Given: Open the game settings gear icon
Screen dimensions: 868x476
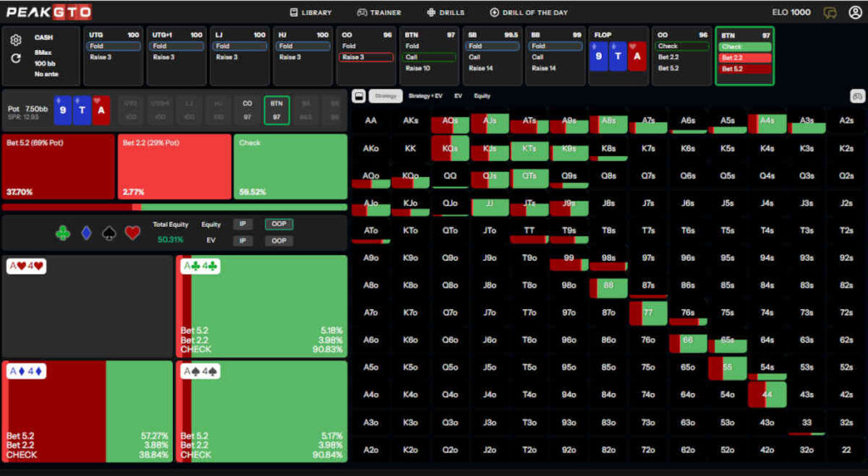Looking at the screenshot, I should (15, 40).
